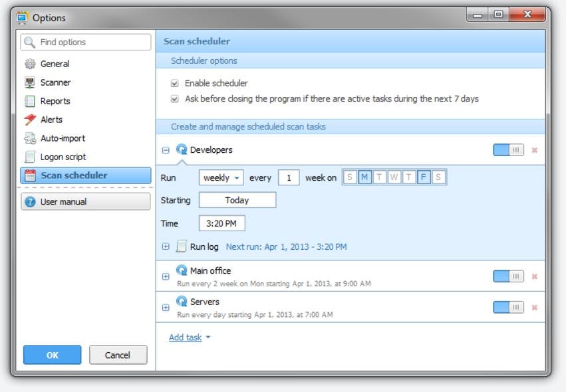Click the Auto-import icon
Screen dimensions: 566x392
click(30, 138)
